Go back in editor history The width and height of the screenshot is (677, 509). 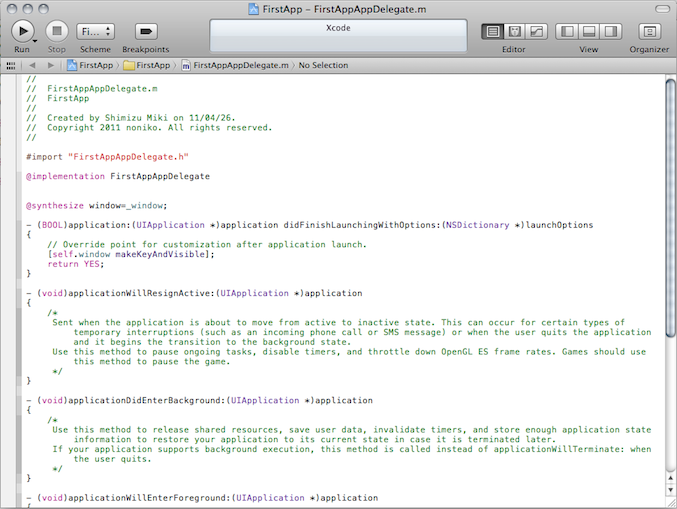click(x=32, y=65)
